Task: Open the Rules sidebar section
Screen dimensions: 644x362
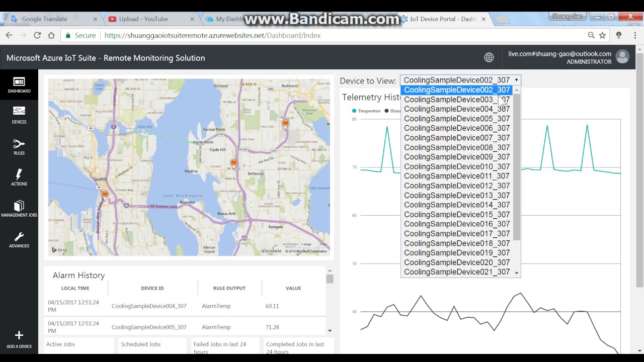Action: pos(19,147)
